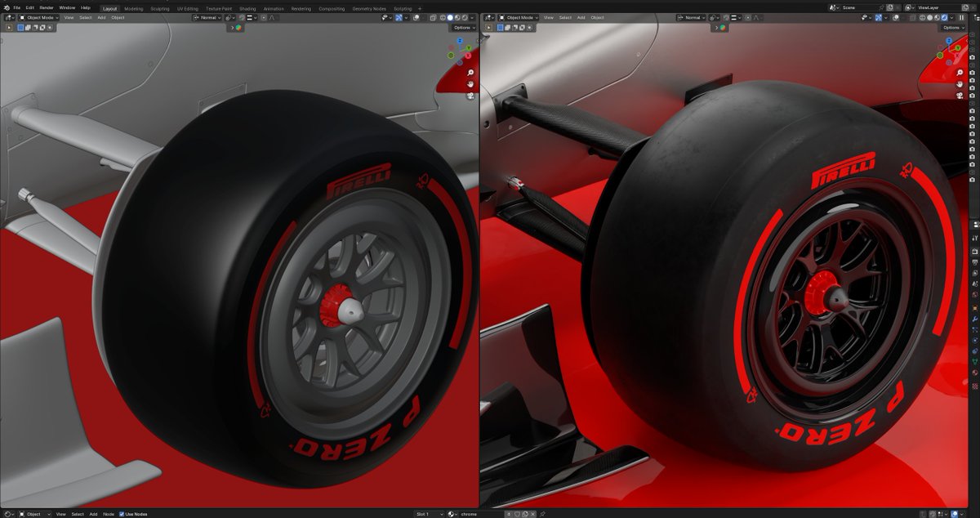Set solid shading in the left viewport
980x518 pixels.
[450, 17]
